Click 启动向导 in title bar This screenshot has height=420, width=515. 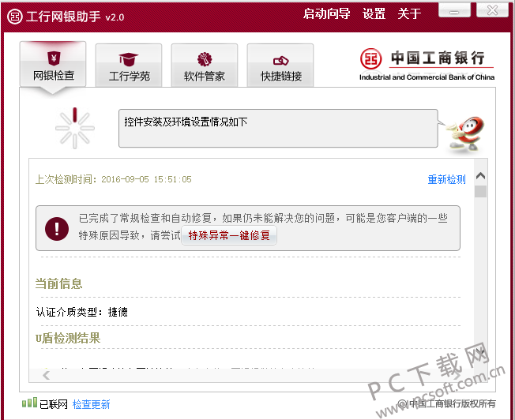pos(326,13)
